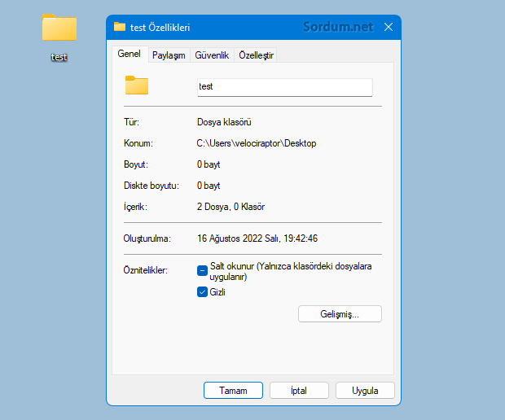Click the folder icon beside the name field
The width and height of the screenshot is (505, 420).
(137, 85)
